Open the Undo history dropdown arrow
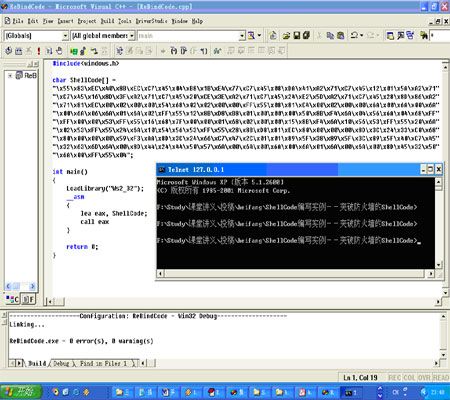The width and height of the screenshot is (450, 400). (x=362, y=35)
